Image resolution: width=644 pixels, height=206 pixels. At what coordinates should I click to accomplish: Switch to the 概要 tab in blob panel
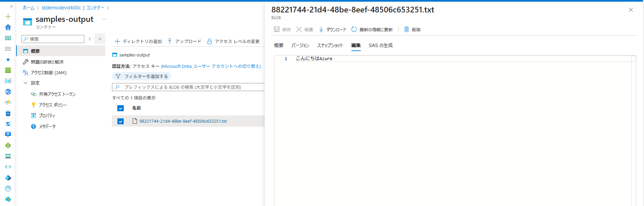point(279,45)
